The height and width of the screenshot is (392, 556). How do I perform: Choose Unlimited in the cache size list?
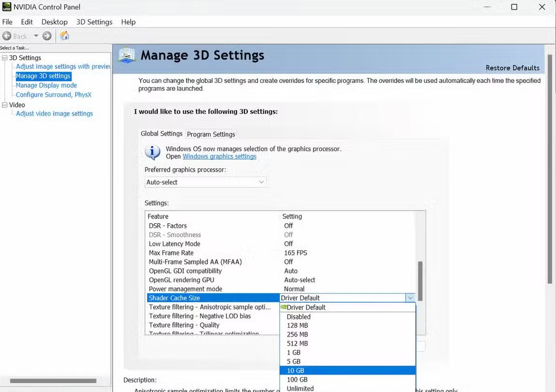pyautogui.click(x=300, y=388)
